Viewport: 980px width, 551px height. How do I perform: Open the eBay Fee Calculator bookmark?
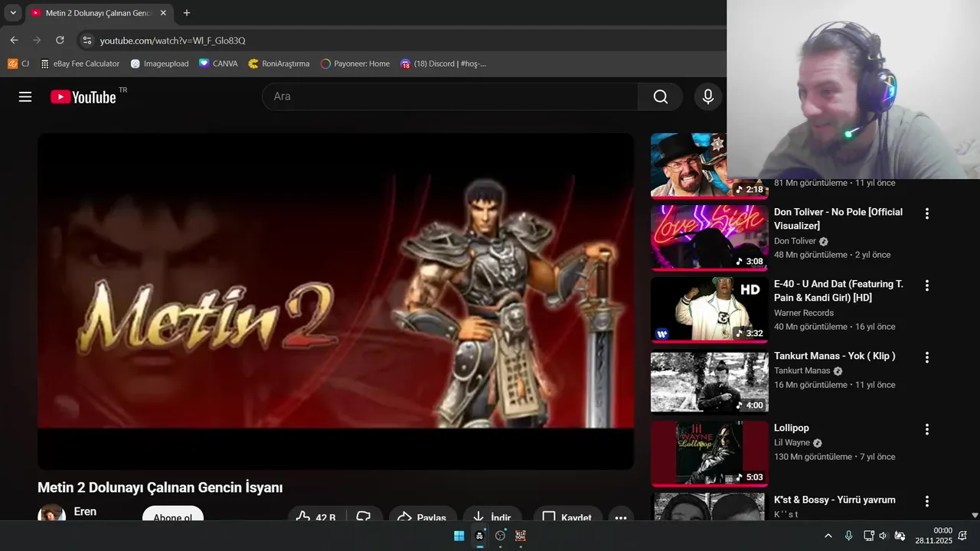pyautogui.click(x=80, y=64)
